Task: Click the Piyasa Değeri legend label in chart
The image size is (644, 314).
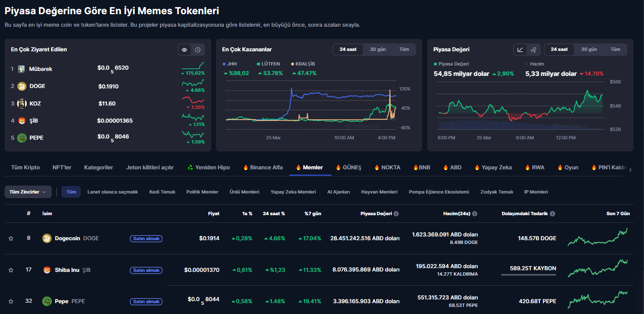Action: pos(451,64)
